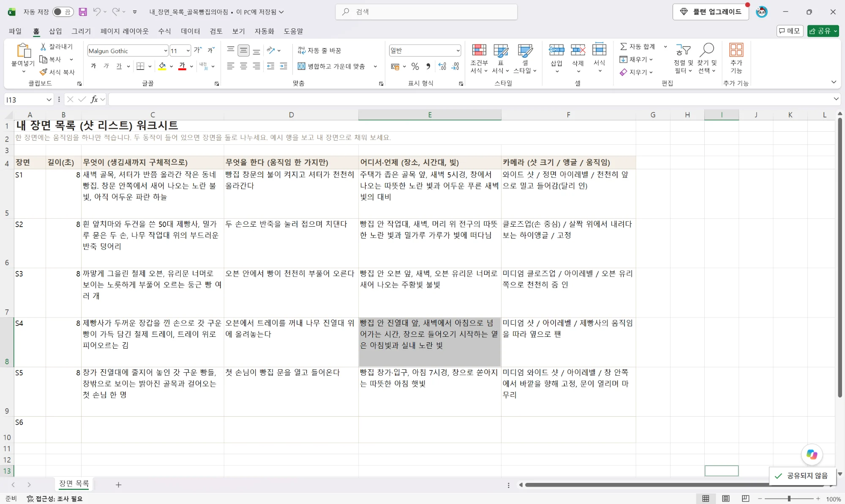
Task: Open the 수식 ribbon tab
Action: [164, 31]
